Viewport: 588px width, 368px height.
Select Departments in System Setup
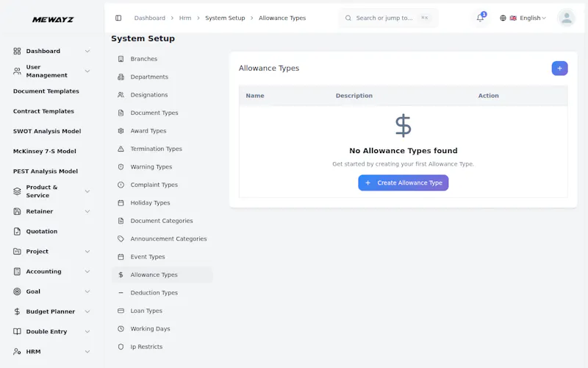[x=162, y=77]
